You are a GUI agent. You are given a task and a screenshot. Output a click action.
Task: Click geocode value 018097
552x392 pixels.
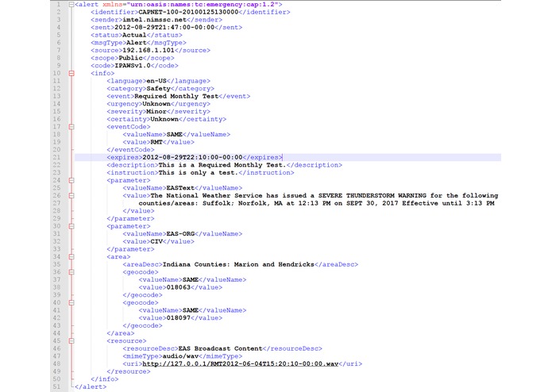179,318
